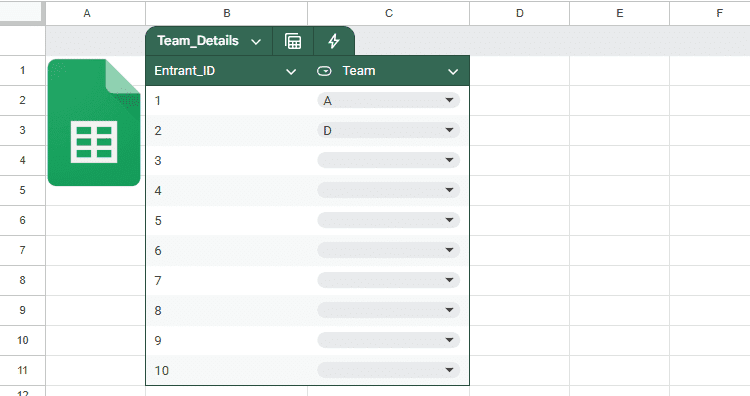Select row 10 header
This screenshot has width=750, height=396.
tap(22, 340)
